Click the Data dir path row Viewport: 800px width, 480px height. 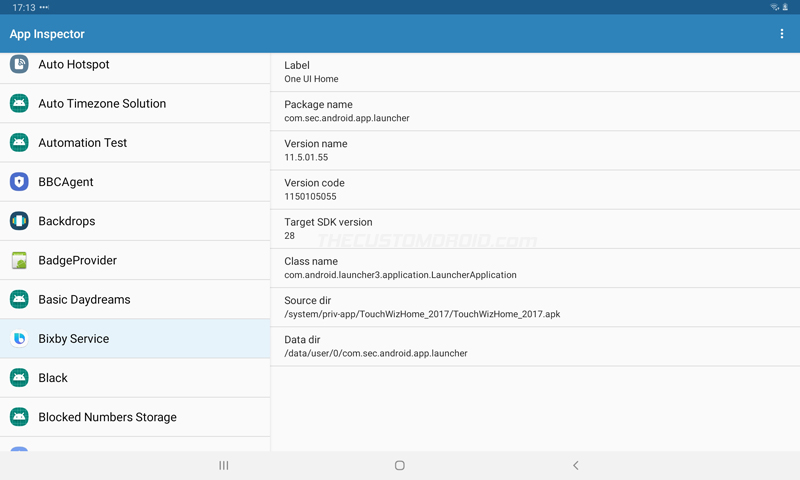pos(535,346)
